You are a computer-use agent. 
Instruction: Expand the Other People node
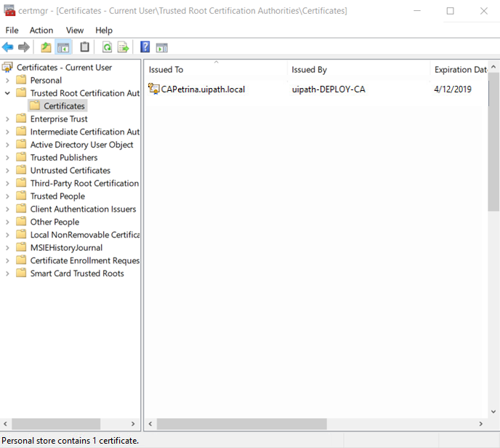[x=7, y=222]
